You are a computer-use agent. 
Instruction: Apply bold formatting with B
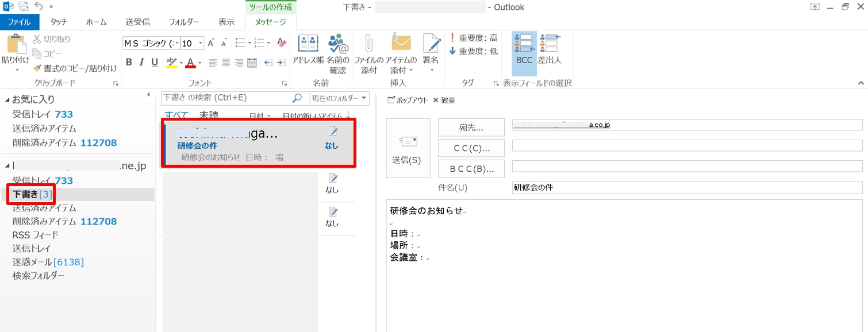[129, 62]
